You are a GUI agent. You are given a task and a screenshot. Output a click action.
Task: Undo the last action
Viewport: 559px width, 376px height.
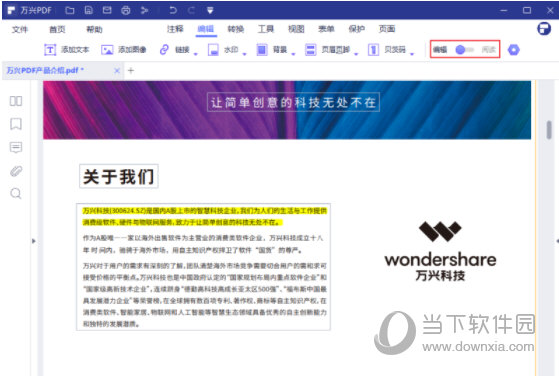pyautogui.click(x=173, y=10)
